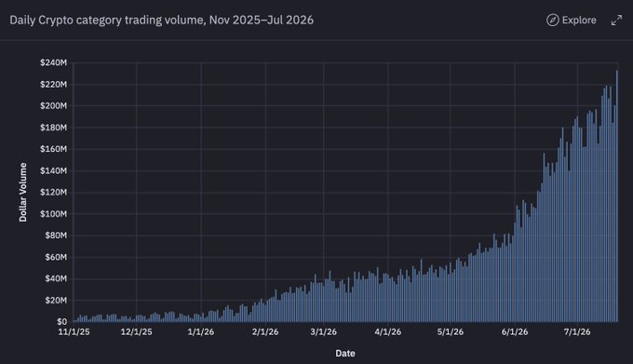Click the 7/1/26 date label

(x=577, y=332)
